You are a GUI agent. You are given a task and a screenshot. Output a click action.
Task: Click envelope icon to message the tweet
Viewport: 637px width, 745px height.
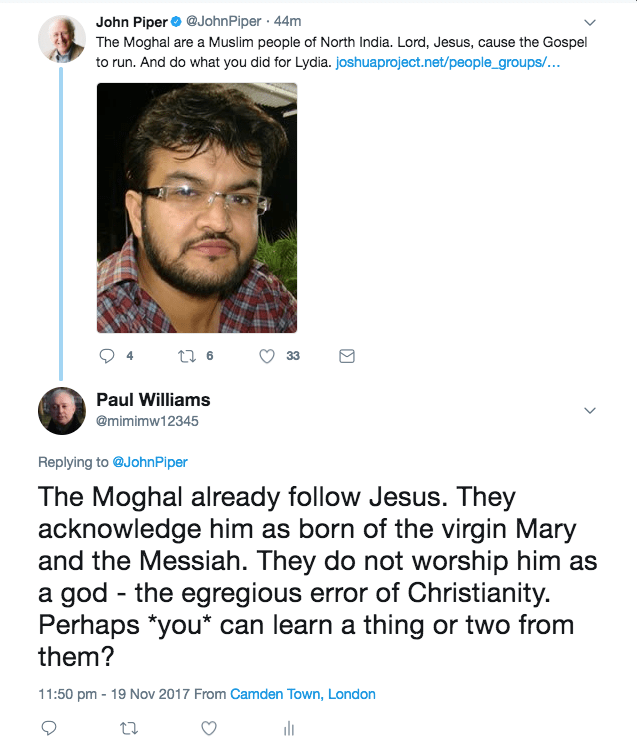pos(347,355)
